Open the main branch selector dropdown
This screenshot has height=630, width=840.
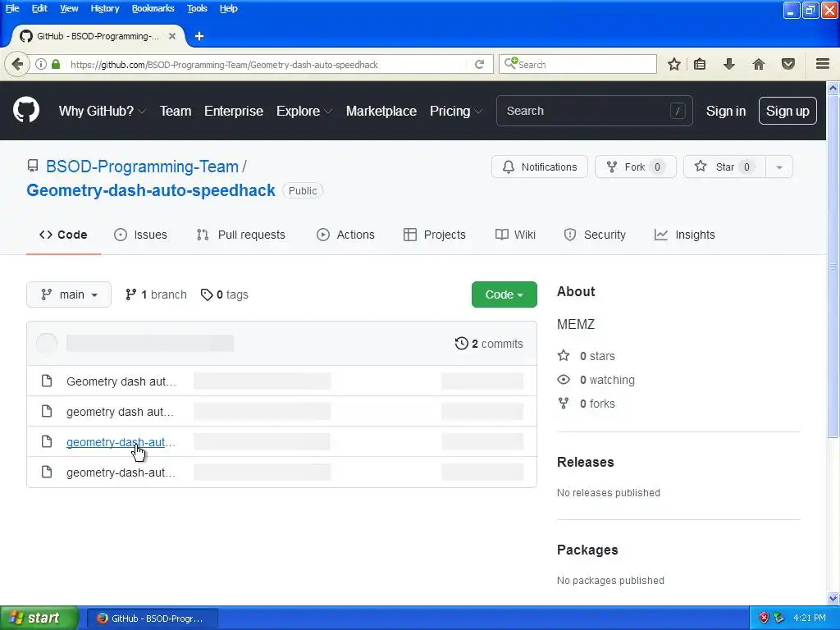[69, 294]
